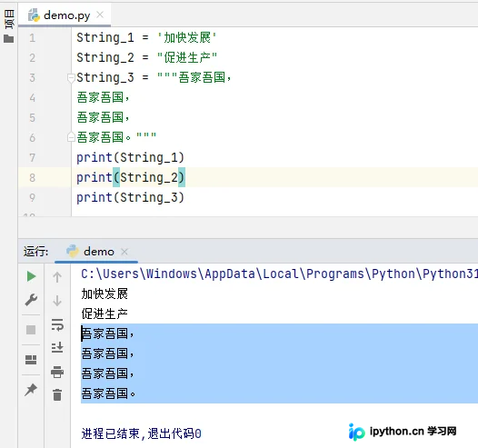This screenshot has width=478, height=448.
Task: Click the scroll-to-end icon in the console
Action: (57, 347)
